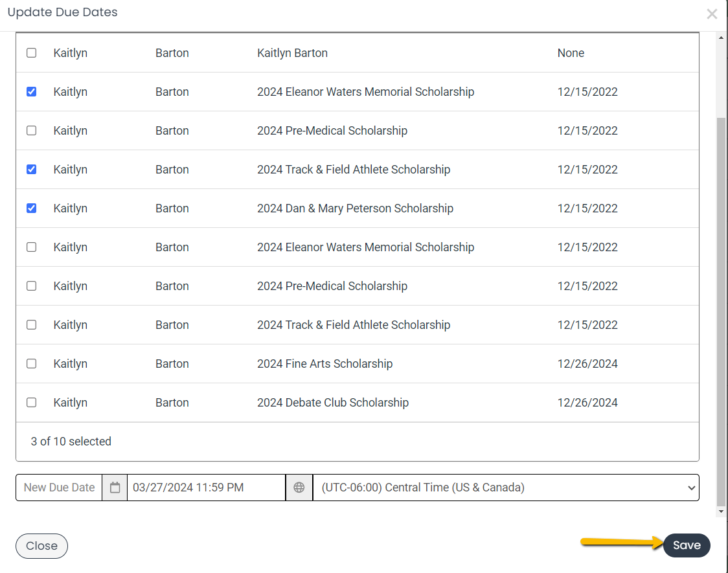The height and width of the screenshot is (573, 728).
Task: Check the unchecked Eleanor Waters Memorial Scholarship row
Action: [32, 247]
